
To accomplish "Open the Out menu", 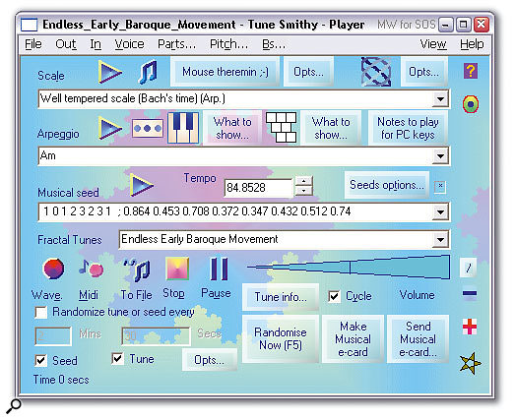I will click(x=66, y=44).
